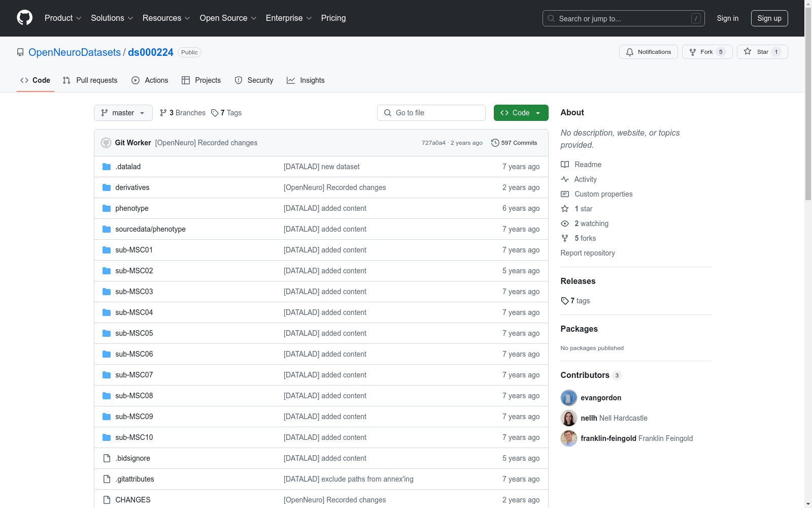The width and height of the screenshot is (812, 508).
Task: Click the folder icon for phenotype
Action: (x=107, y=208)
